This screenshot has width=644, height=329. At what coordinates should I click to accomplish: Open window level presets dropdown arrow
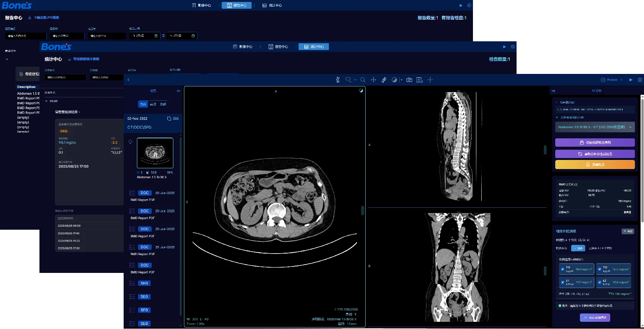point(401,80)
